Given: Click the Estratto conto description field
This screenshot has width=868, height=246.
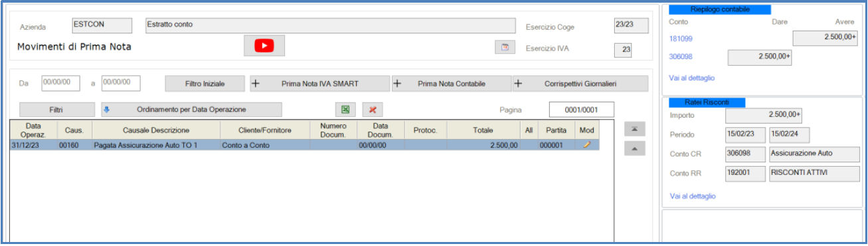Looking at the screenshot, I should (330, 25).
